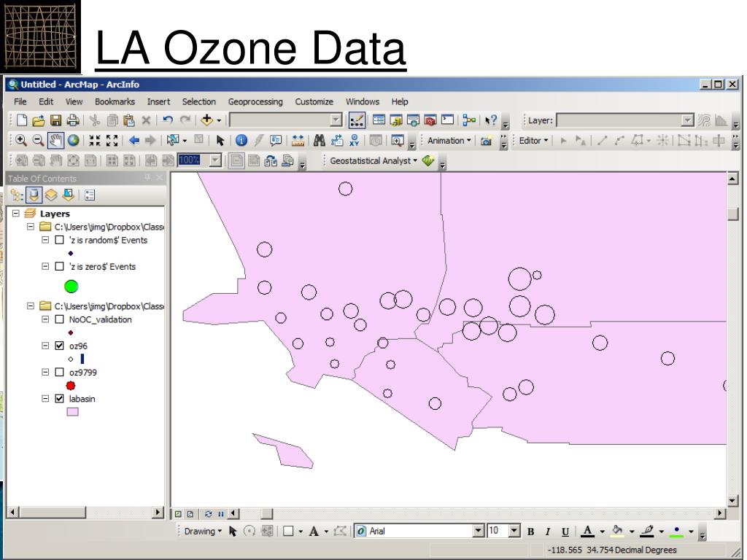747x560 pixels.
Task: Activate the Pan hand tool
Action: [55, 141]
